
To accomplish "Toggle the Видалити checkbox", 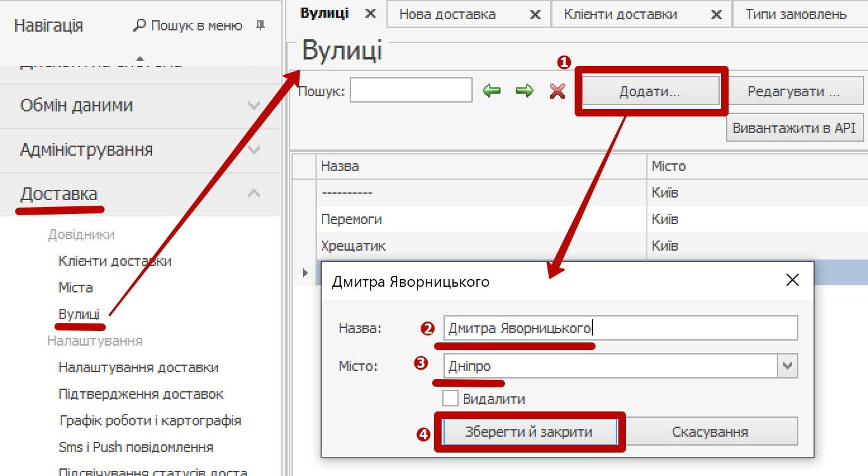I will click(450, 399).
